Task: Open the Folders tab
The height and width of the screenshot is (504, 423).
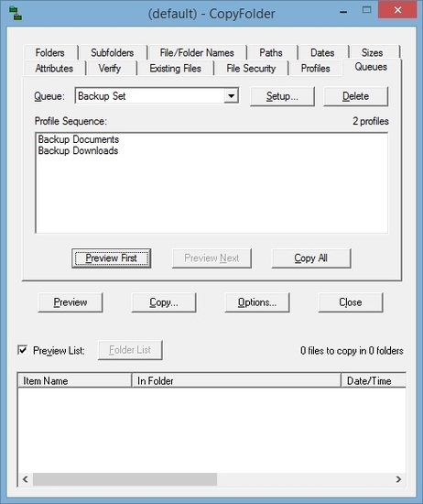Action: coord(49,52)
